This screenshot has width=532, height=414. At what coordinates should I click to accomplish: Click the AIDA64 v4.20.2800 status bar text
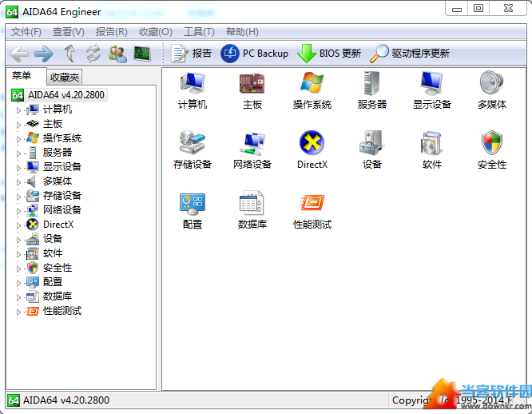click(66, 400)
